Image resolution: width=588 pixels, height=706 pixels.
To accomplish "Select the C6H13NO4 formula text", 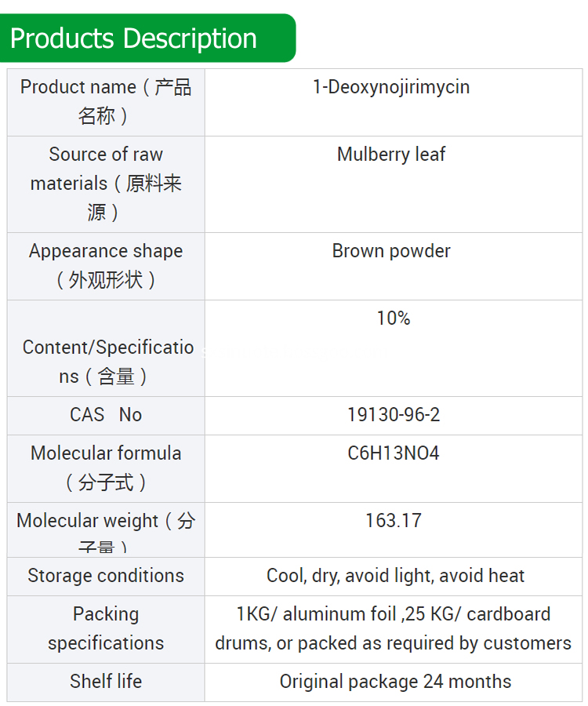I will (x=394, y=453).
